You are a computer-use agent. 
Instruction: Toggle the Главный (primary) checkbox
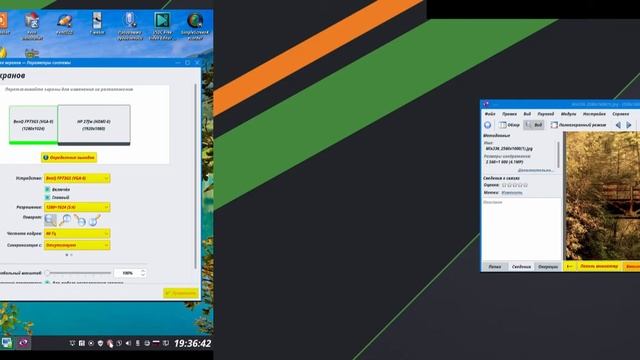point(47,197)
